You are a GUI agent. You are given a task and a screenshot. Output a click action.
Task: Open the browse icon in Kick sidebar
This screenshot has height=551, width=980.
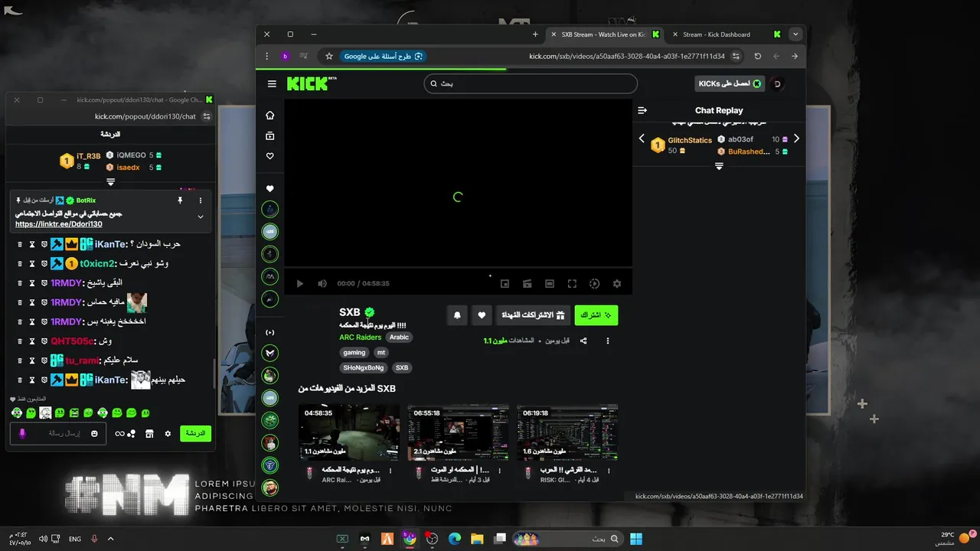269,136
